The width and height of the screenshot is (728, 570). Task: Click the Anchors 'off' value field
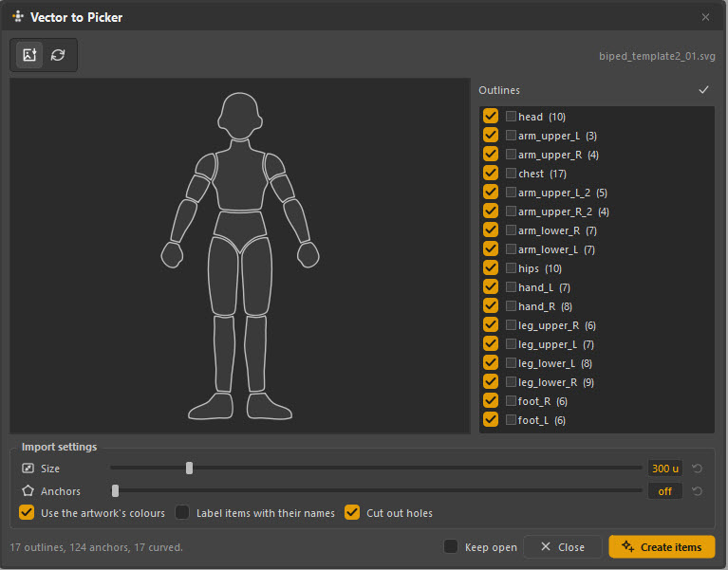(664, 491)
